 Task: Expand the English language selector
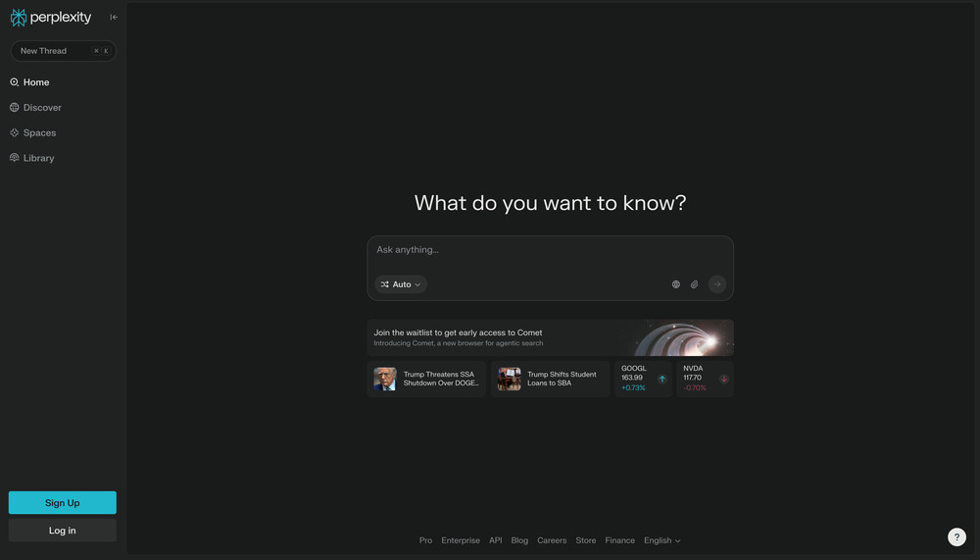point(661,540)
